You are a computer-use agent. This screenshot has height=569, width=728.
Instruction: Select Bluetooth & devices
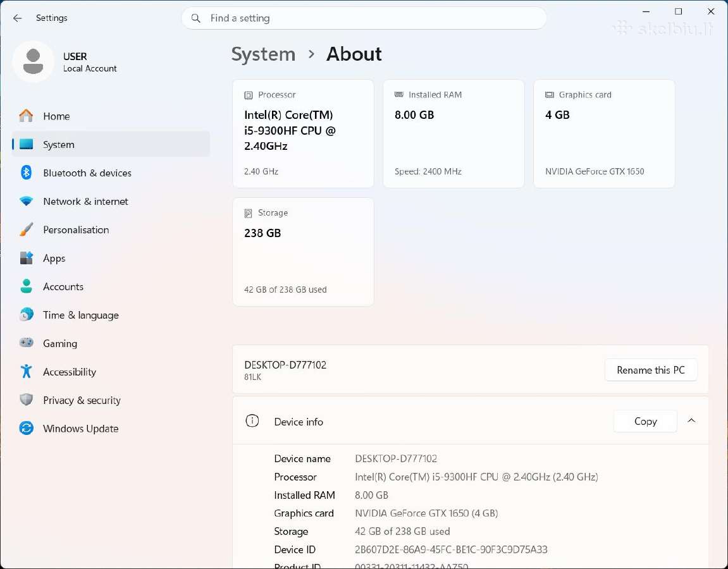tap(111, 173)
